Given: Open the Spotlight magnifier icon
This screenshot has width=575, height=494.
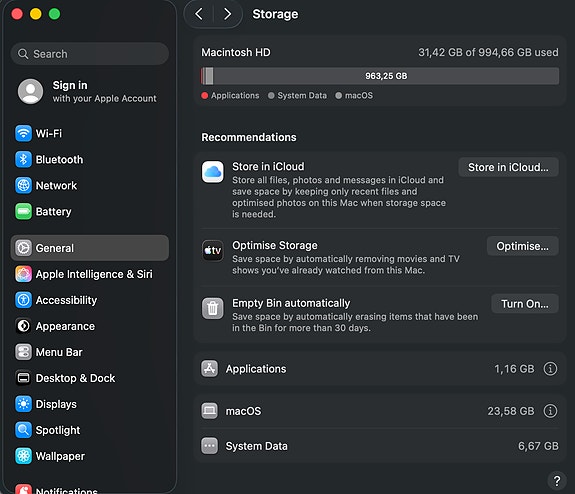Looking at the screenshot, I should pos(23,430).
